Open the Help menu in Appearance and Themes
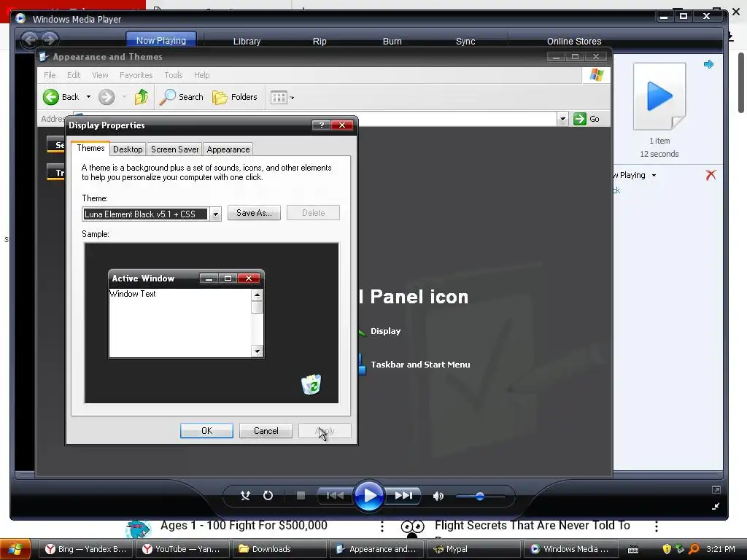Viewport: 747px width, 560px height. 201,75
